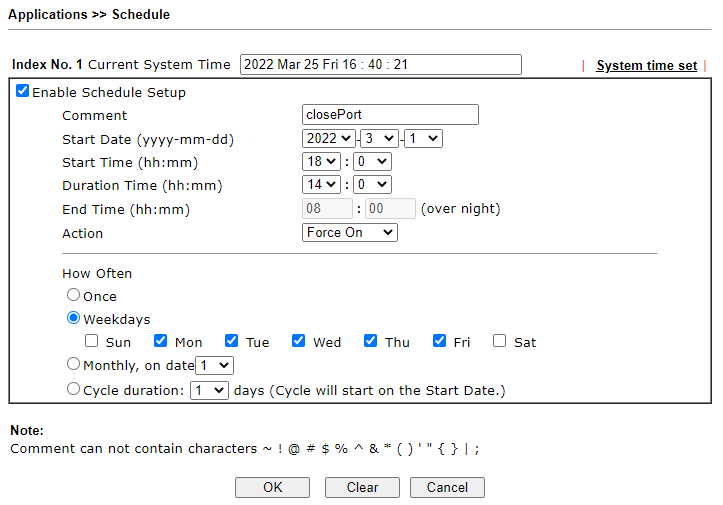Viewport: 723px width, 505px height.
Task: Click the Comment field containing closePort
Action: pyautogui.click(x=390, y=114)
